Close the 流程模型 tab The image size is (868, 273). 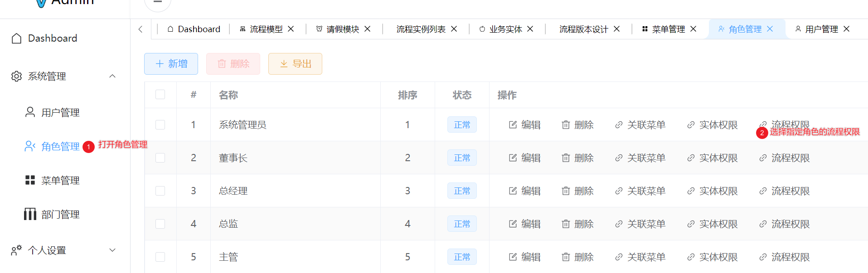tap(291, 29)
